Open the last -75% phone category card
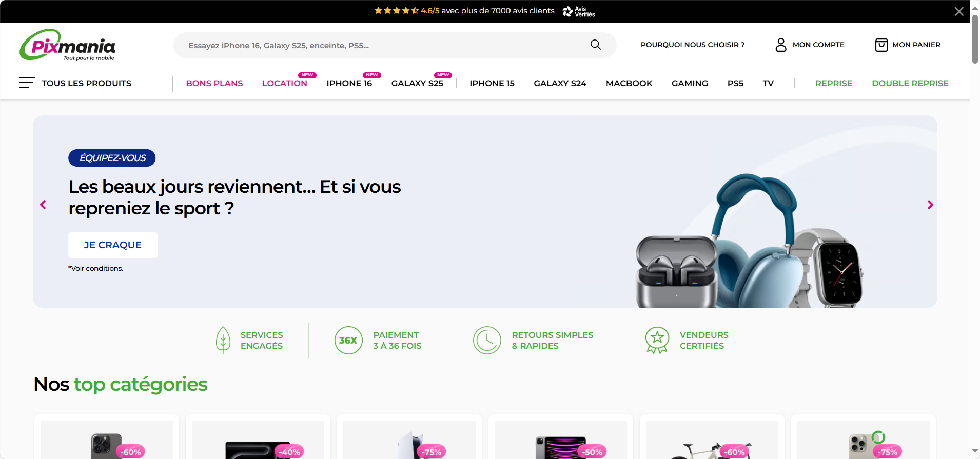Screen dimensions: 980x459 864,437
